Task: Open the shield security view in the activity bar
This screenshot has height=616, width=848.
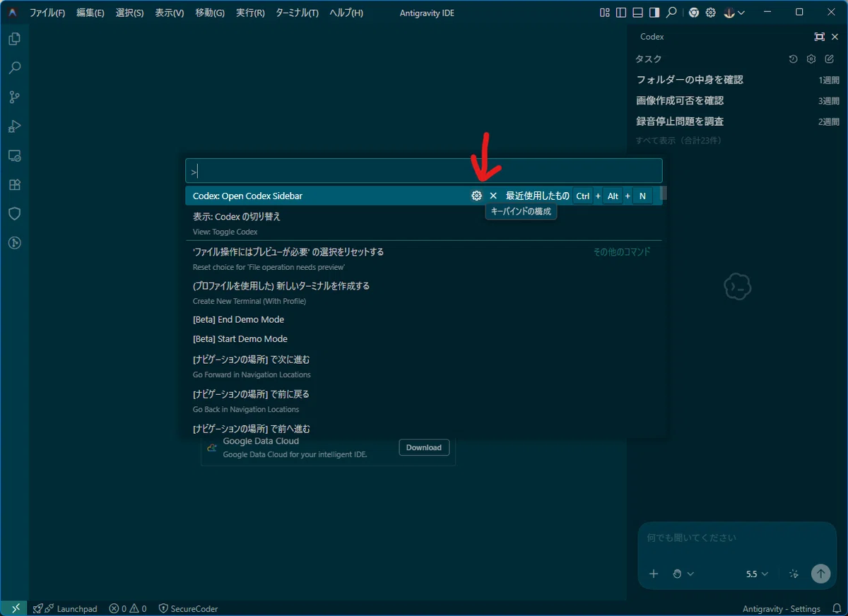Action: pyautogui.click(x=14, y=213)
